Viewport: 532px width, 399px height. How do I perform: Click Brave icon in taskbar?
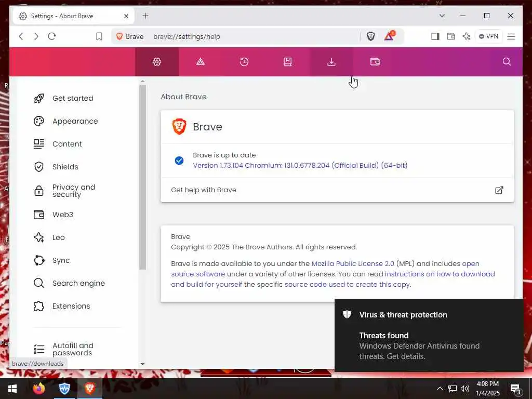pos(90,389)
